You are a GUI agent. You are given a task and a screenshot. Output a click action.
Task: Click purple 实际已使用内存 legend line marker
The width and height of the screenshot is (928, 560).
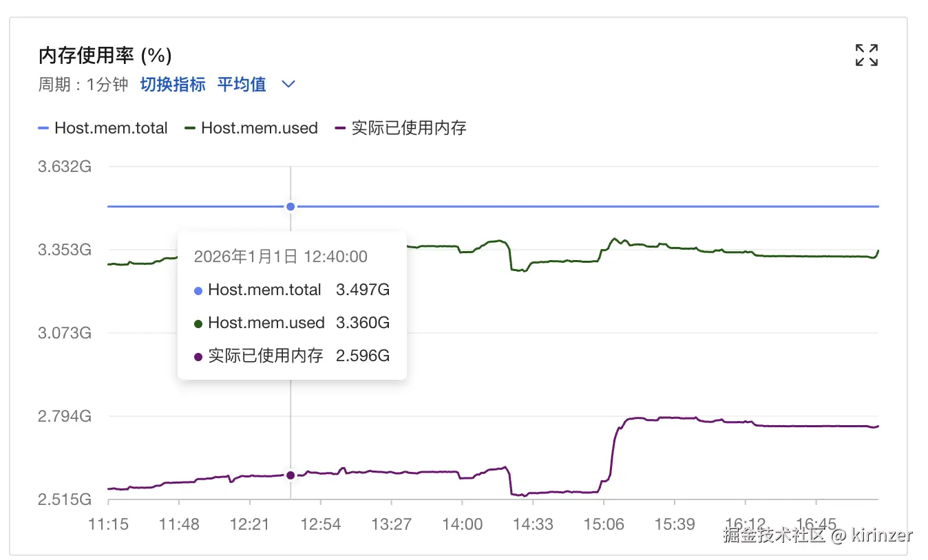(x=340, y=128)
